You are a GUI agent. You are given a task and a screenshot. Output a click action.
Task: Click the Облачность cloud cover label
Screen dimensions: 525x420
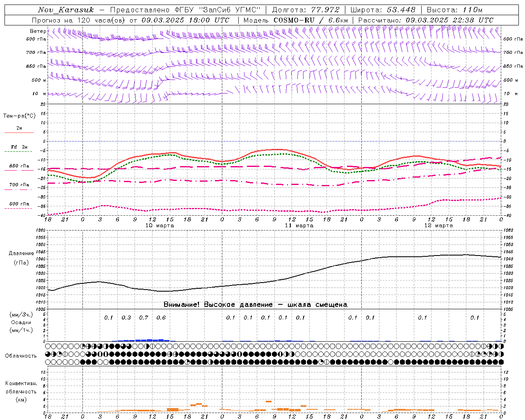click(x=21, y=356)
